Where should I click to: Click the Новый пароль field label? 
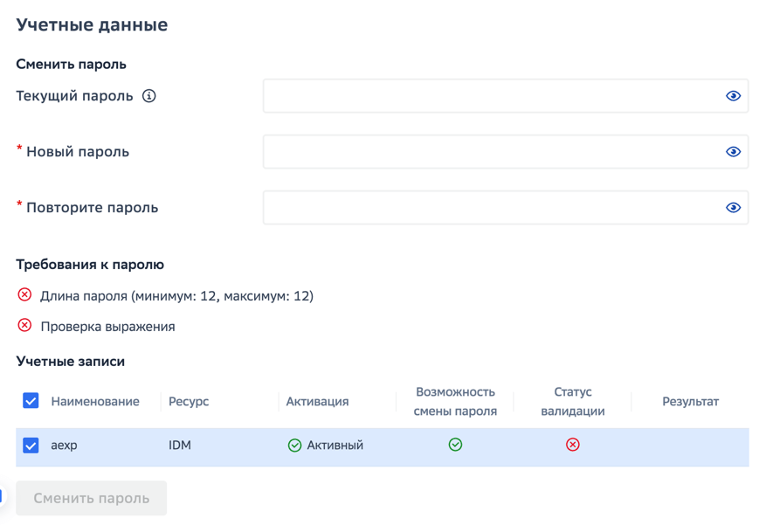pyautogui.click(x=78, y=151)
